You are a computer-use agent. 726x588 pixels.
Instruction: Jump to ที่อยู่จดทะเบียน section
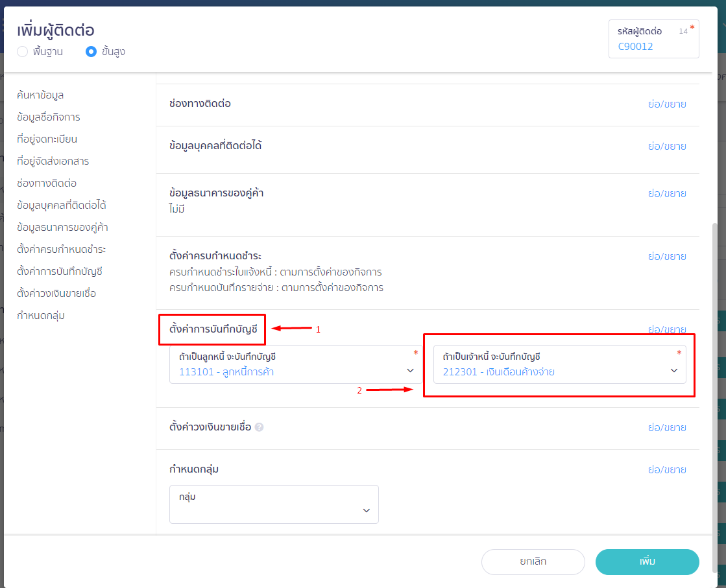(x=47, y=139)
